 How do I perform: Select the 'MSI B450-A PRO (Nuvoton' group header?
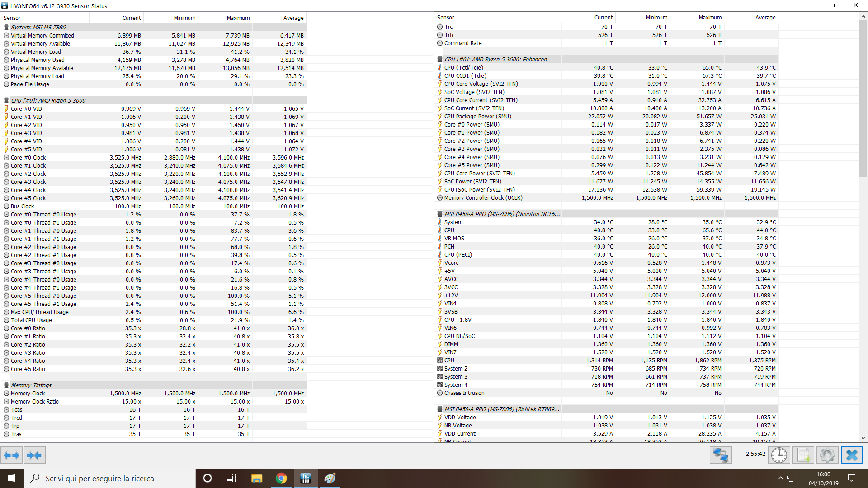(607, 214)
